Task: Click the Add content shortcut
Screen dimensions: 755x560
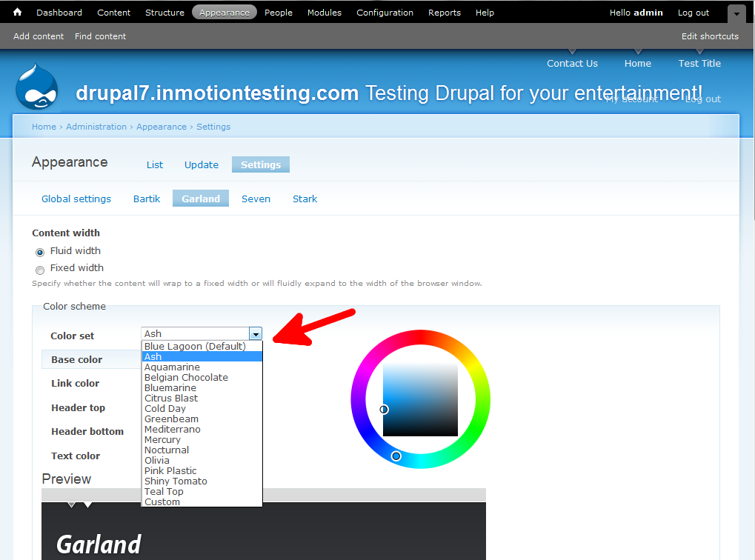Action: tap(39, 36)
